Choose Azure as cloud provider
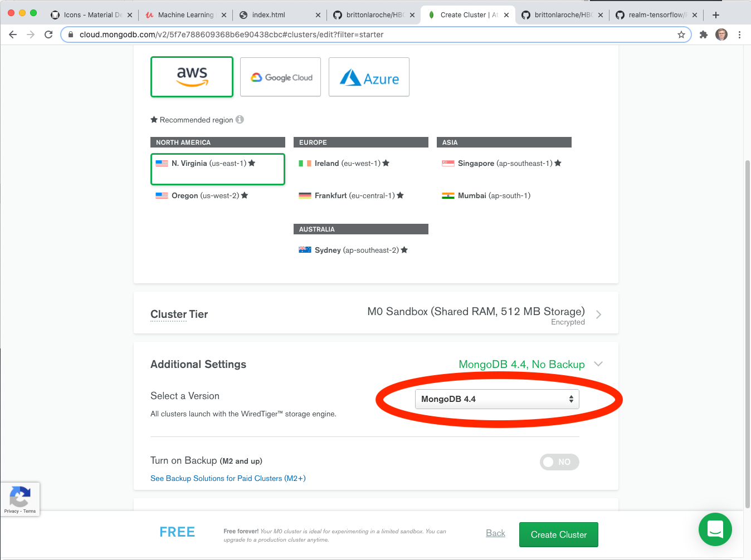The image size is (751, 560). coord(369,77)
